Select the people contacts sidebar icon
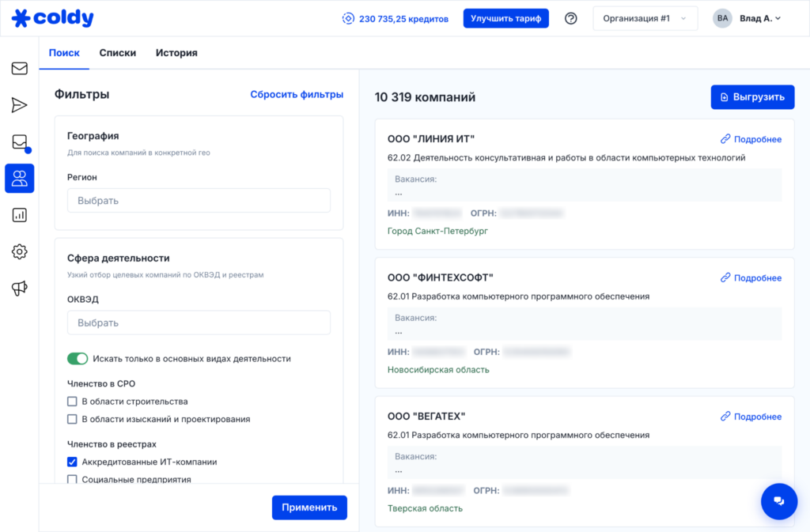 (x=20, y=179)
